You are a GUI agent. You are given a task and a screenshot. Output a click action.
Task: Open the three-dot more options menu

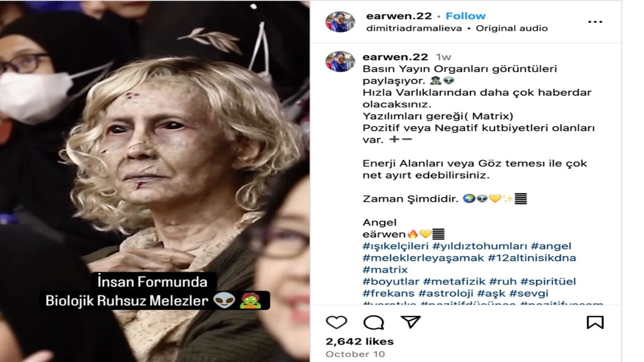click(595, 22)
